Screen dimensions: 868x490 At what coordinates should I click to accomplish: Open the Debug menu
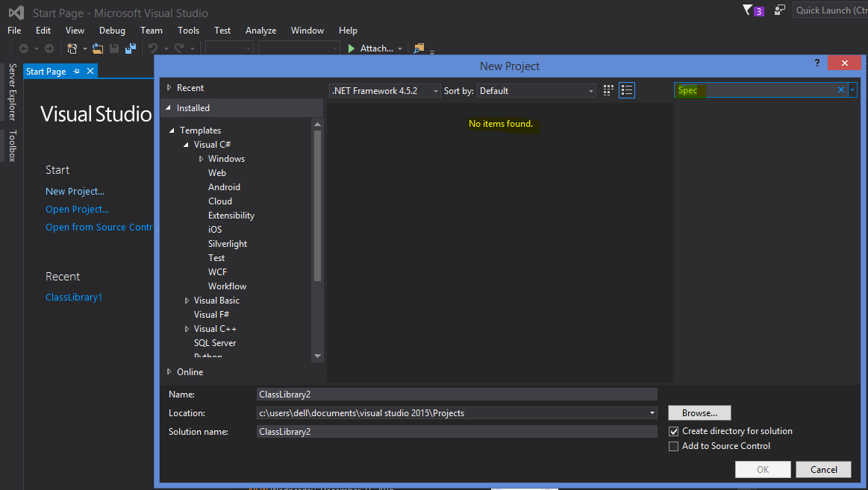pos(112,30)
